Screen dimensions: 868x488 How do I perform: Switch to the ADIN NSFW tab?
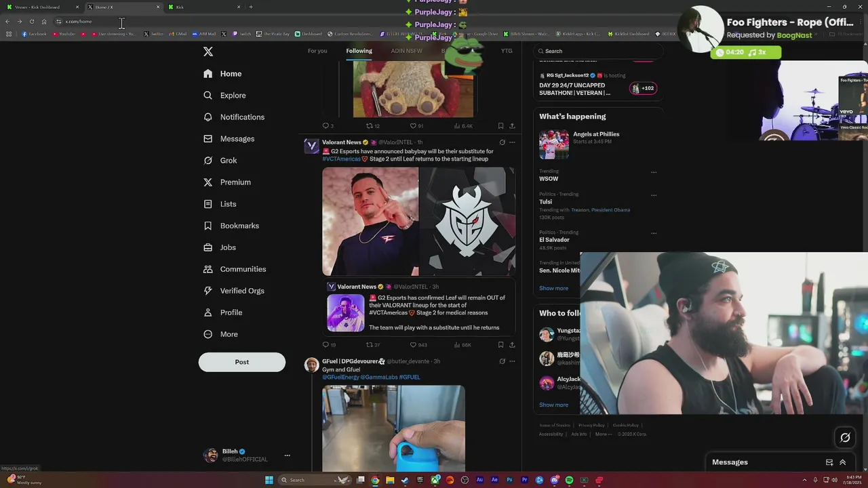[406, 51]
